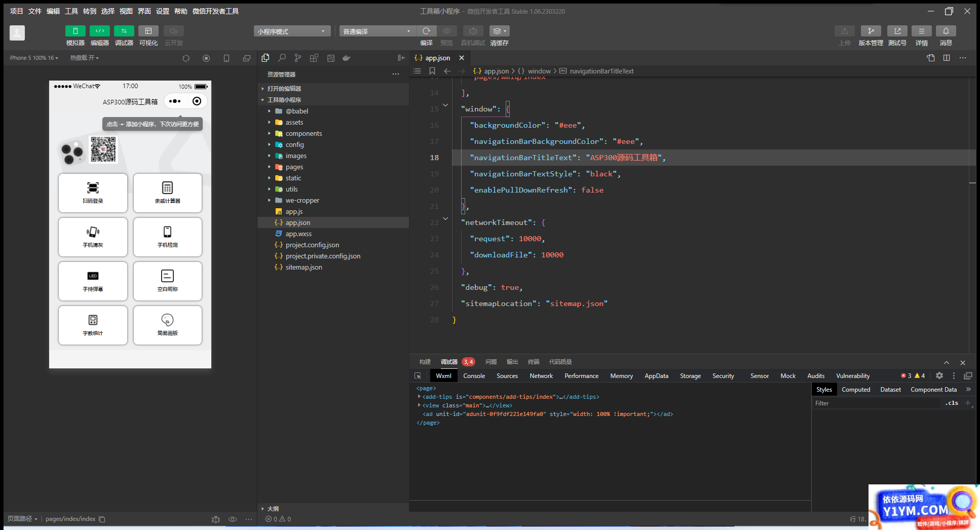Open the 清缓存 clear cache dropdown
This screenshot has height=530, width=980.
500,31
